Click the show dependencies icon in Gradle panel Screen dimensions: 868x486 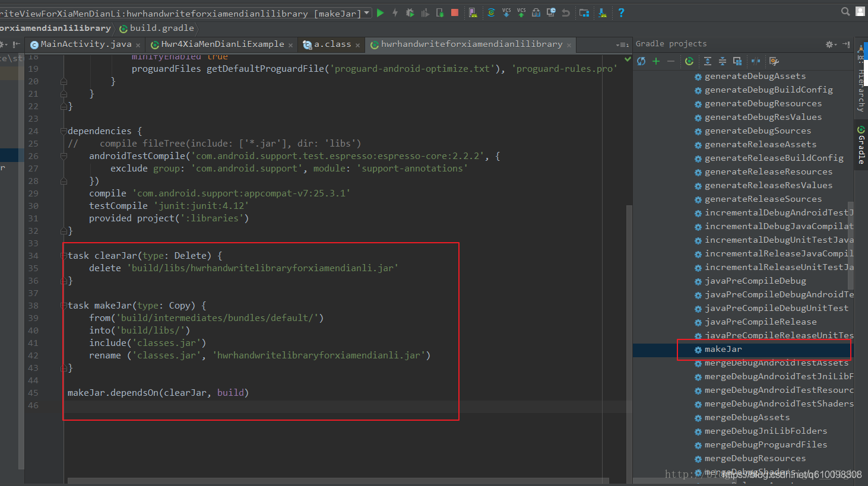point(737,61)
